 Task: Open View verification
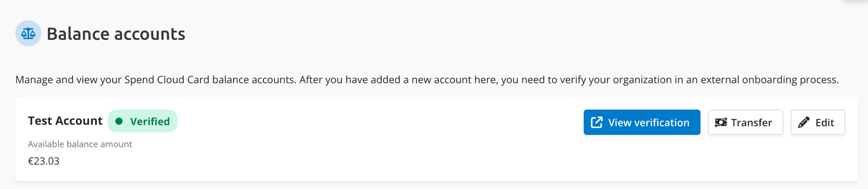coord(642,122)
